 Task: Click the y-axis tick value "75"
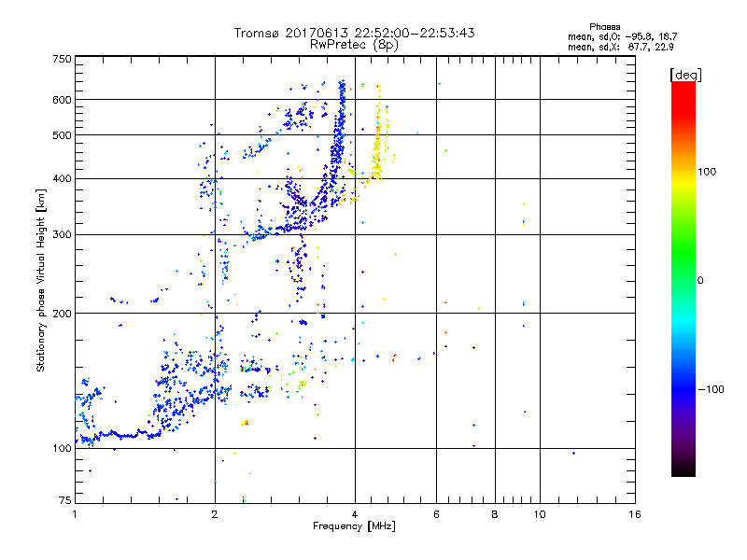[65, 500]
